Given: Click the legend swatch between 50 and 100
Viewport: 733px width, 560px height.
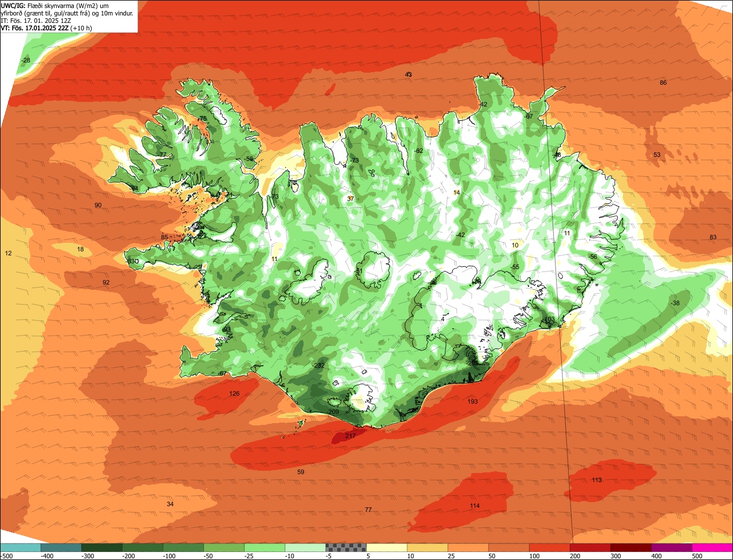Looking at the screenshot, I should point(509,547).
